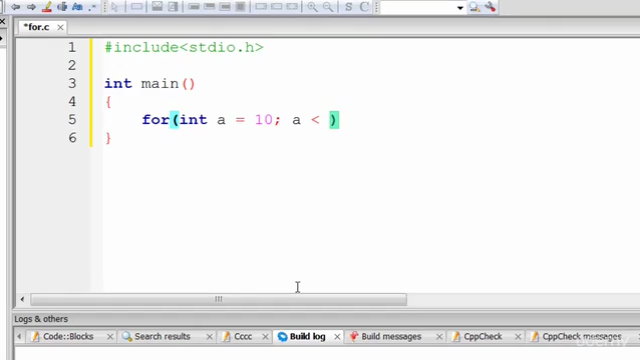Viewport: 640px width, 360px height.
Task: Close the left management panel
Action: point(2,22)
